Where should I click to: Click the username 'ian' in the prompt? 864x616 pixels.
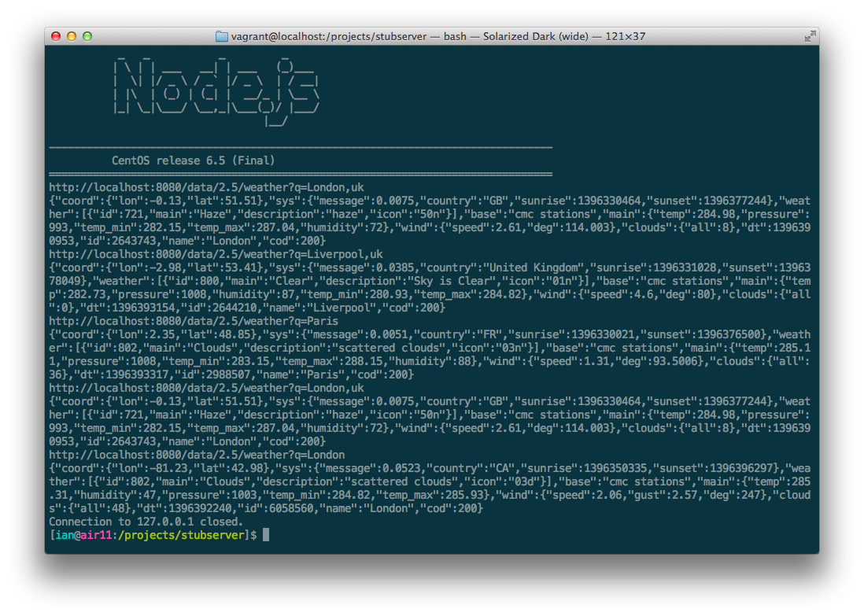pos(62,535)
